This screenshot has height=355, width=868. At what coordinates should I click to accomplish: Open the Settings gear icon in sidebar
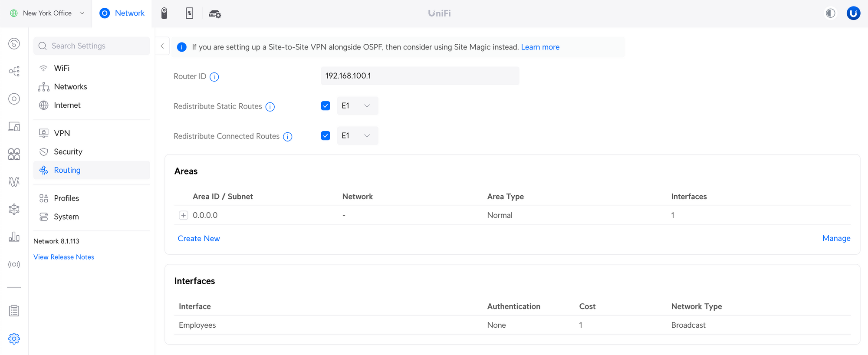14,339
